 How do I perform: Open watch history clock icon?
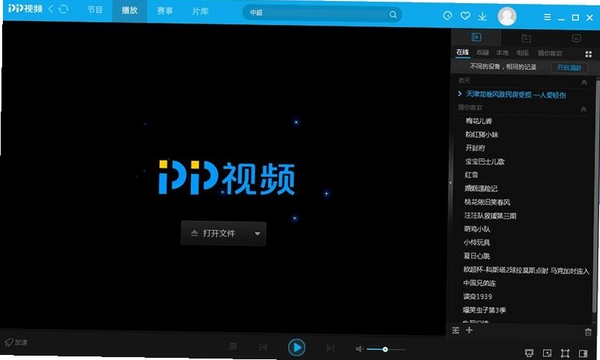447,16
